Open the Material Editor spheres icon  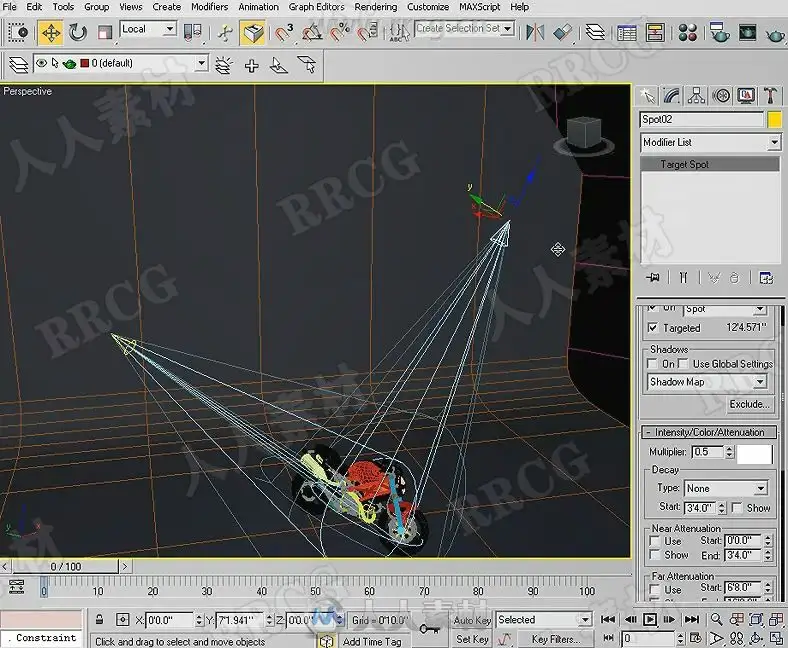[688, 33]
